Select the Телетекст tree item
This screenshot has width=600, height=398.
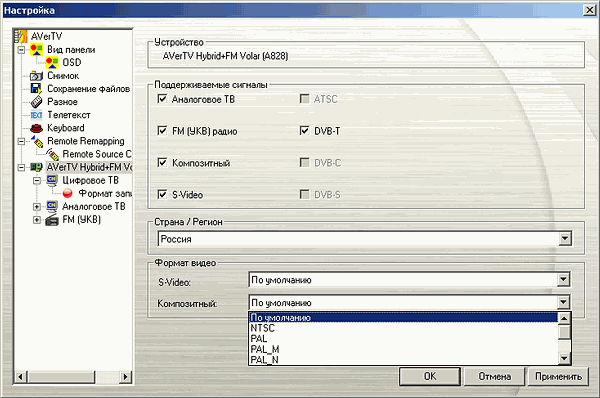(x=69, y=115)
